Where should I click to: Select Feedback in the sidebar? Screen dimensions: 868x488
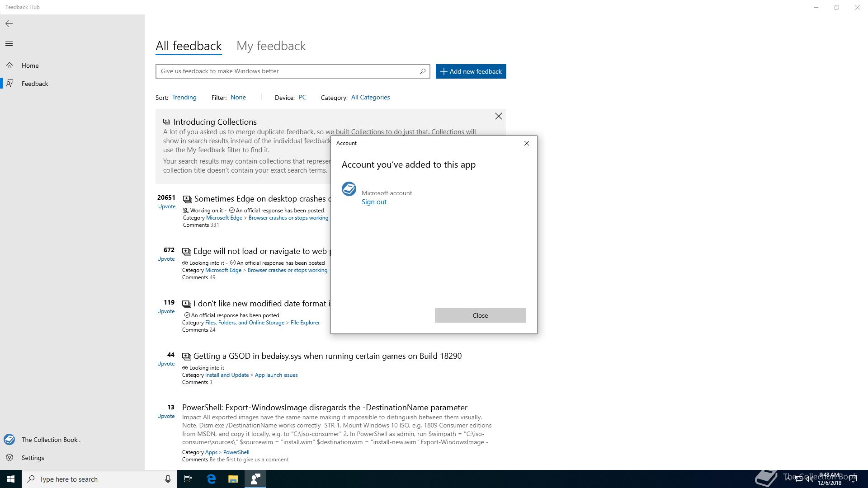(72, 84)
